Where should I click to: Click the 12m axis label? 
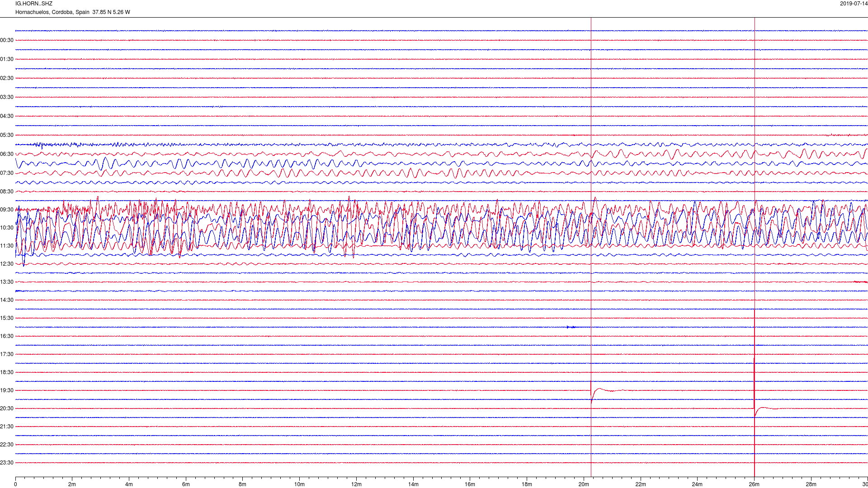coord(356,484)
